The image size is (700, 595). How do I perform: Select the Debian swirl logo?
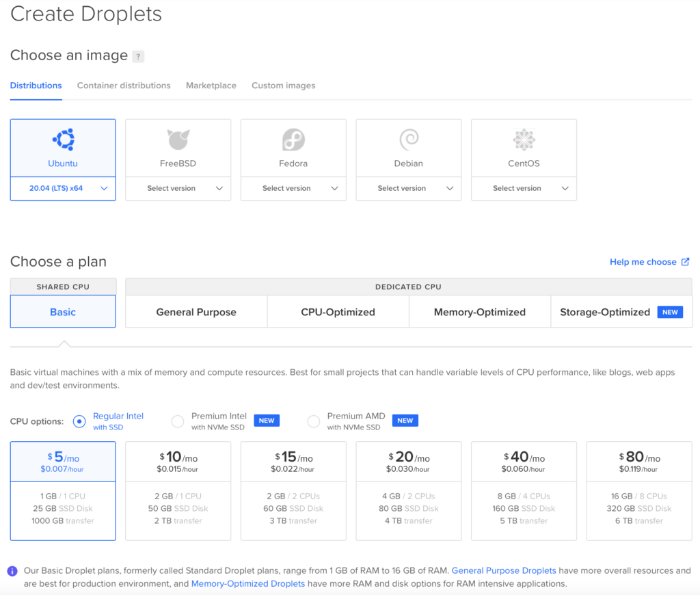[x=409, y=140]
